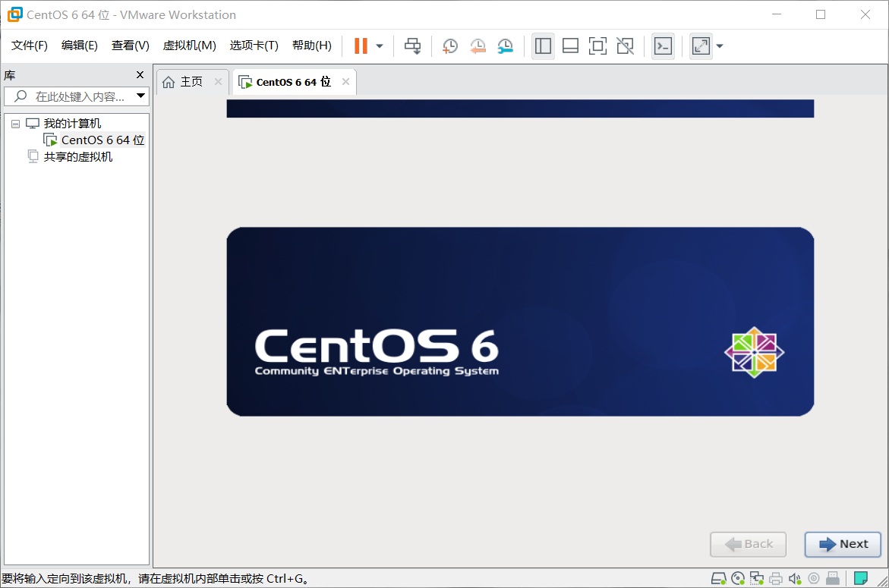Select 共享的虚拟机 in the library tree
Screen dimensions: 889x588
pyautogui.click(x=77, y=157)
